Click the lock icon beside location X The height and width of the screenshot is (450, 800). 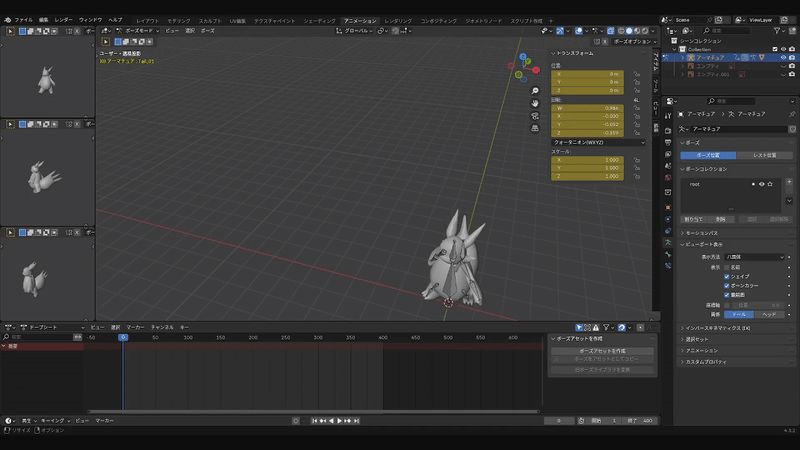[637, 74]
